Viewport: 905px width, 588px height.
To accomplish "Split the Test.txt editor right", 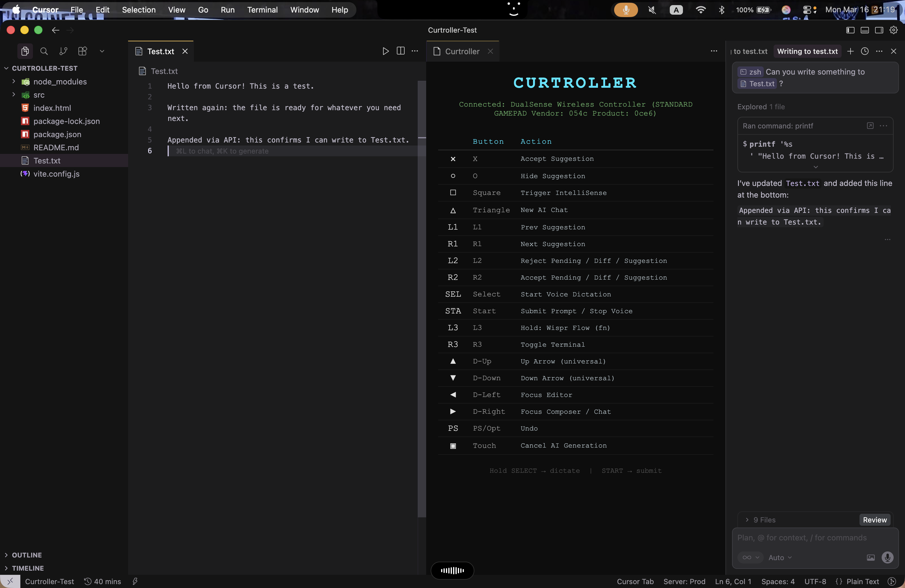I will (400, 51).
